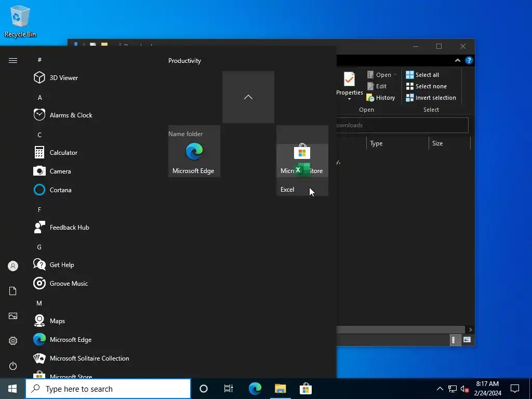Open Cortana circle on taskbar
Viewport: 532px width, 399px height.
pos(204,389)
